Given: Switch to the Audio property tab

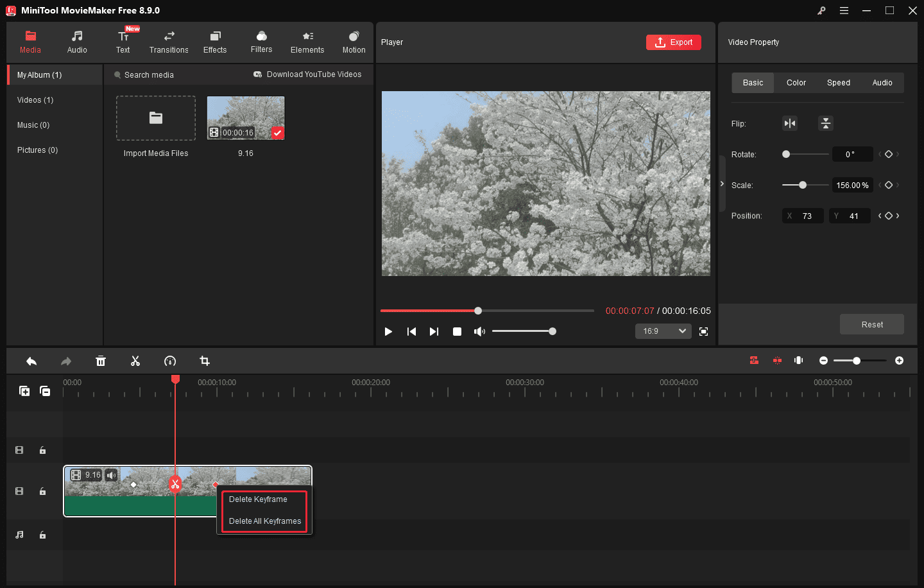Looking at the screenshot, I should (882, 83).
